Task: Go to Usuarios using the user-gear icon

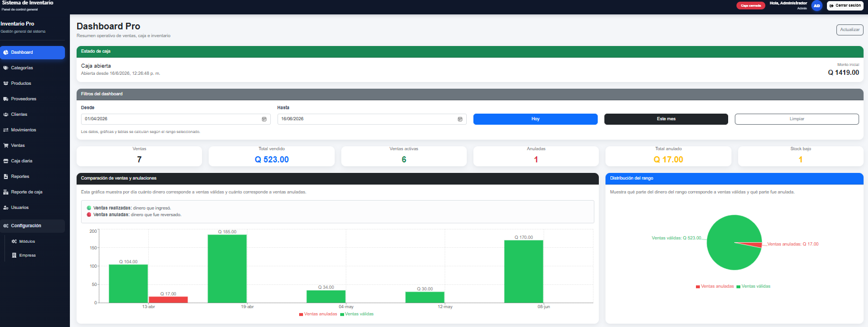Action: click(x=6, y=207)
